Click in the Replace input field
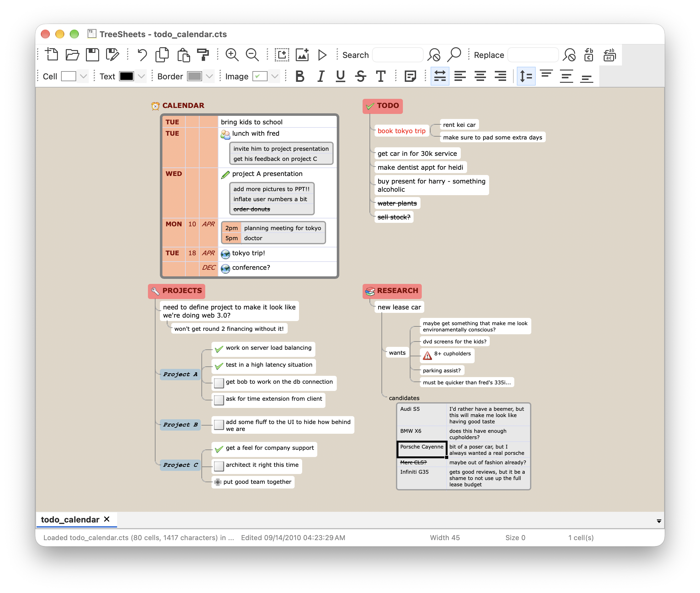The height and width of the screenshot is (593, 700). click(x=533, y=55)
